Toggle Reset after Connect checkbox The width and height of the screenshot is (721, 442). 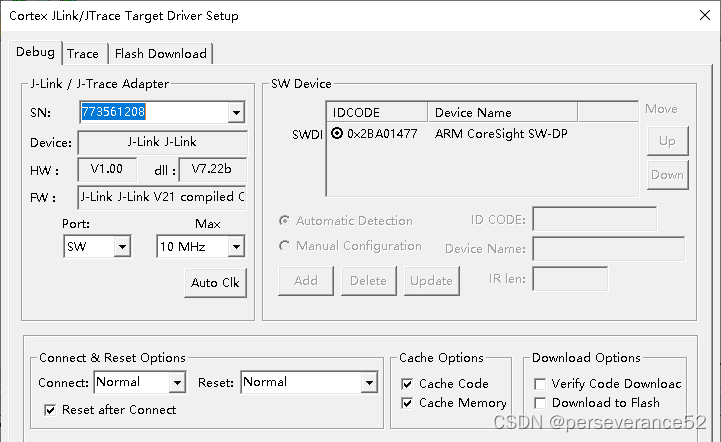[x=50, y=410]
